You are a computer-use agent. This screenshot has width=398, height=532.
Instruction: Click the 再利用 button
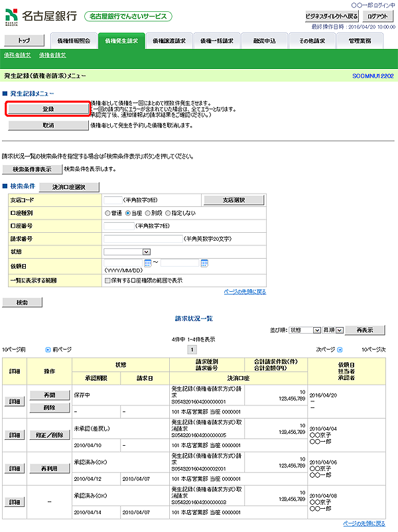[x=50, y=469]
